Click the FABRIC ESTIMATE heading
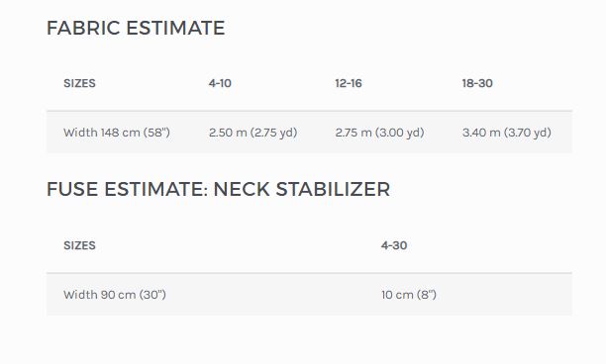606x364 pixels. click(x=136, y=28)
